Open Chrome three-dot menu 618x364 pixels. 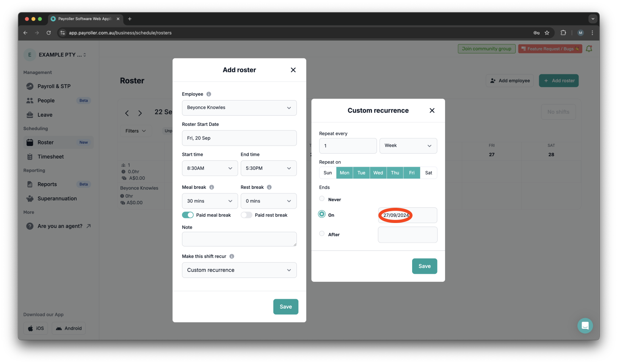(592, 33)
